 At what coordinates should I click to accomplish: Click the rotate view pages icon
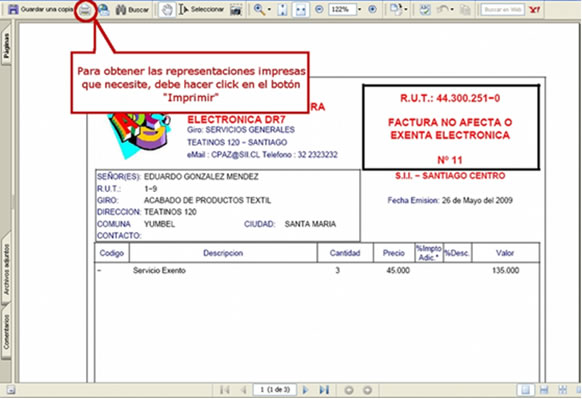coord(396,10)
